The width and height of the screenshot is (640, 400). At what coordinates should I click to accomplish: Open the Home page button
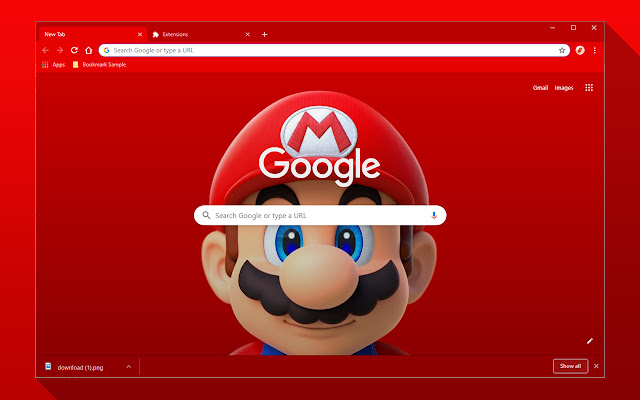click(x=89, y=50)
